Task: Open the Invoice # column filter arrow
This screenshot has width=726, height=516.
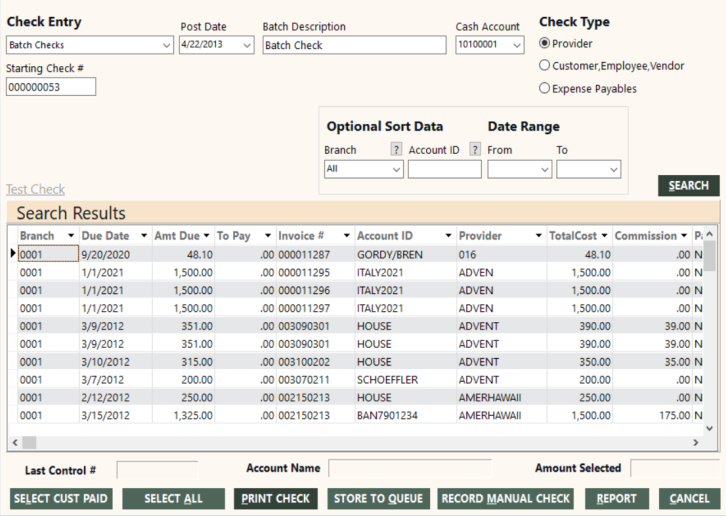Action: (x=346, y=236)
